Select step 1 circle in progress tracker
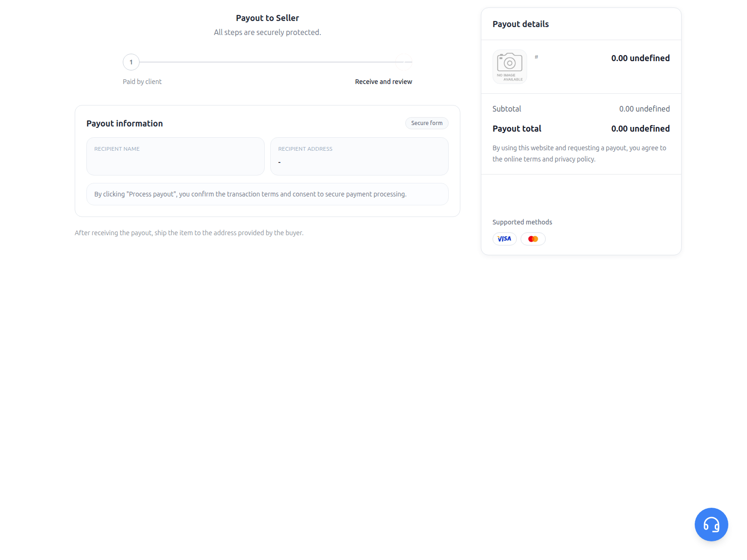 pyautogui.click(x=131, y=62)
